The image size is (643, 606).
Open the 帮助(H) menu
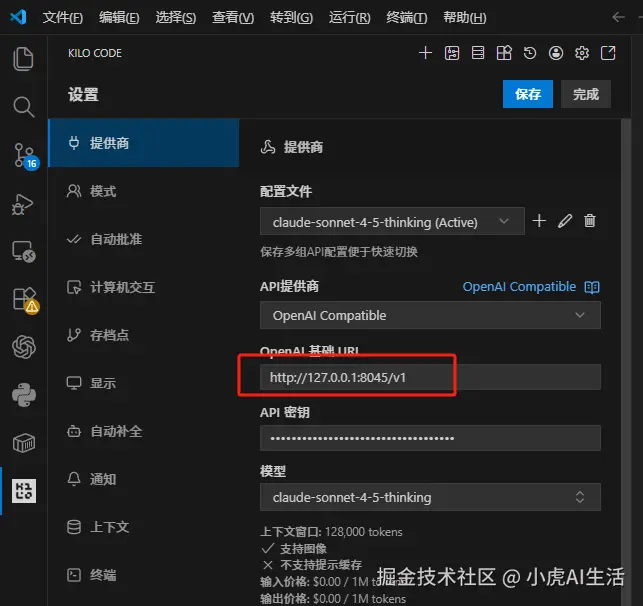465,18
